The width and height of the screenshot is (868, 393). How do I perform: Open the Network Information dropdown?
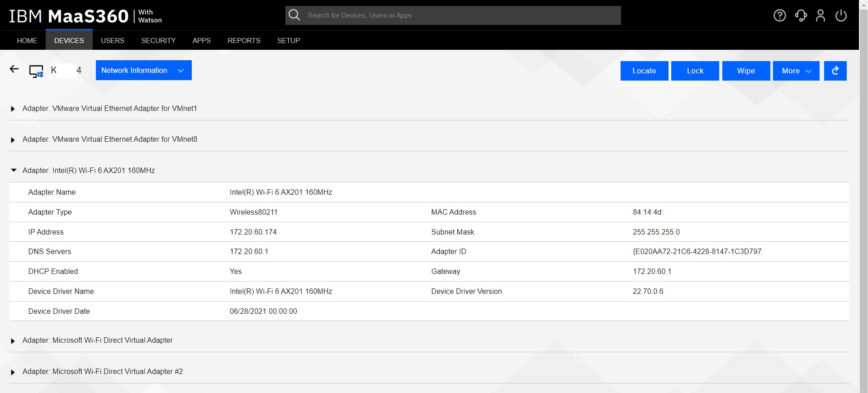tap(144, 70)
